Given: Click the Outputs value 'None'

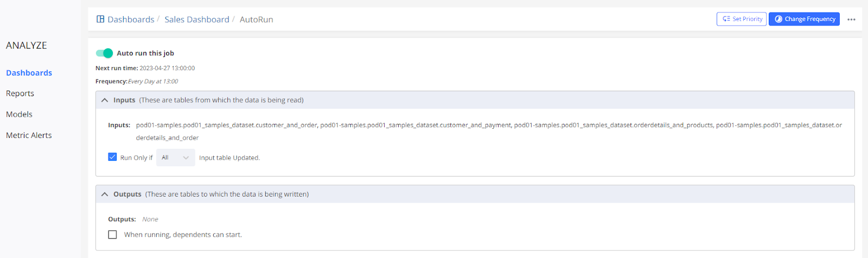Looking at the screenshot, I should click(150, 219).
